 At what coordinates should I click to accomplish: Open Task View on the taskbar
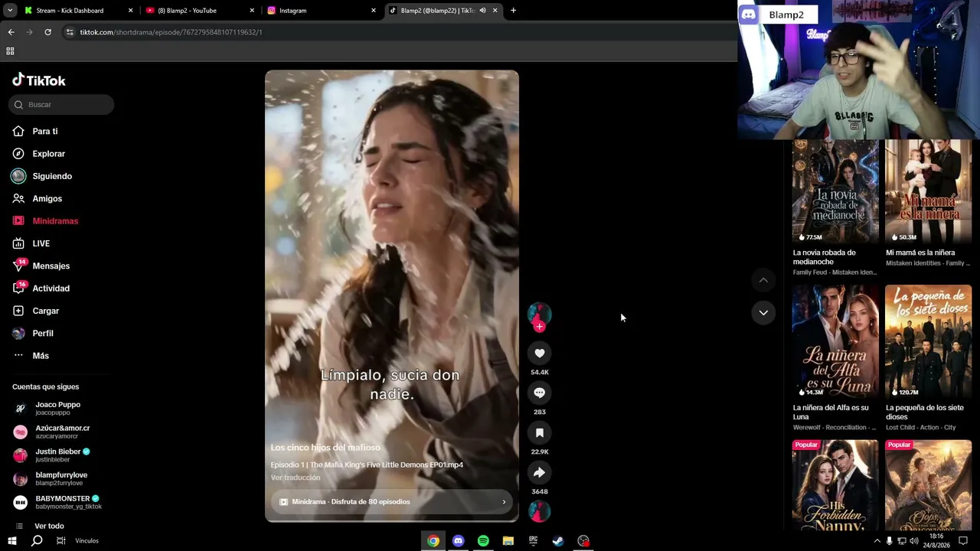(x=61, y=541)
